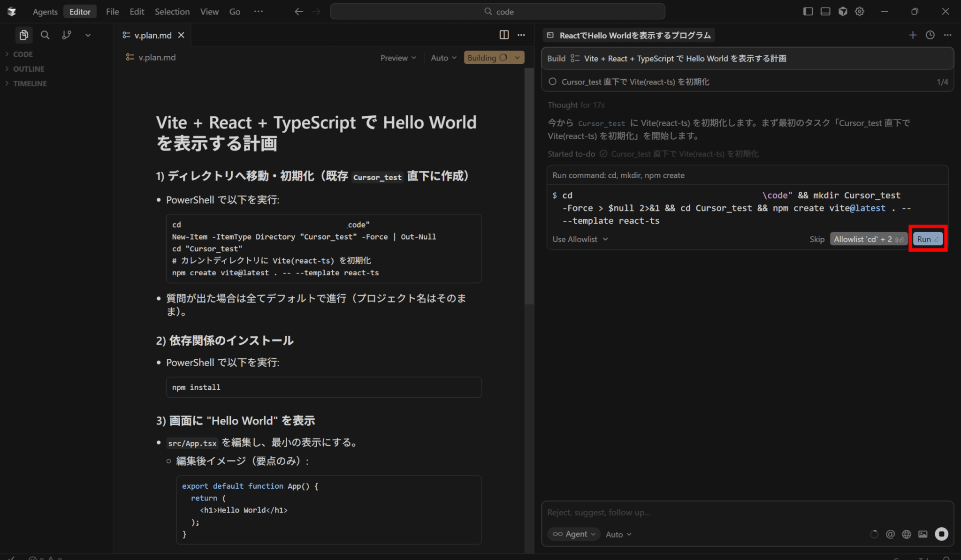Open the Agent mode dropdown
This screenshot has width=961, height=560.
tap(574, 534)
